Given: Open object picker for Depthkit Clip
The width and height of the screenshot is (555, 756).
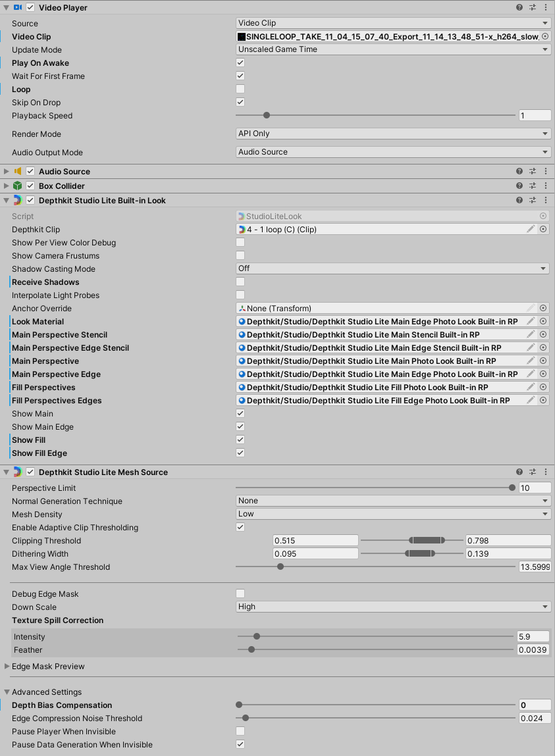Looking at the screenshot, I should coord(543,230).
